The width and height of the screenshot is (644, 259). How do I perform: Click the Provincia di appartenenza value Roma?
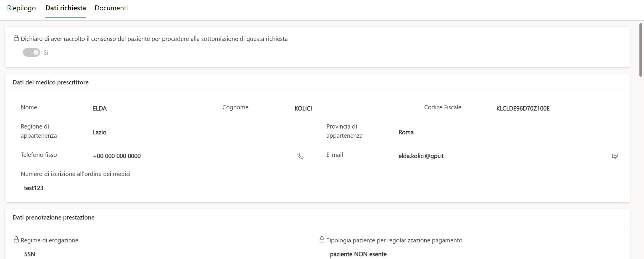tap(406, 132)
